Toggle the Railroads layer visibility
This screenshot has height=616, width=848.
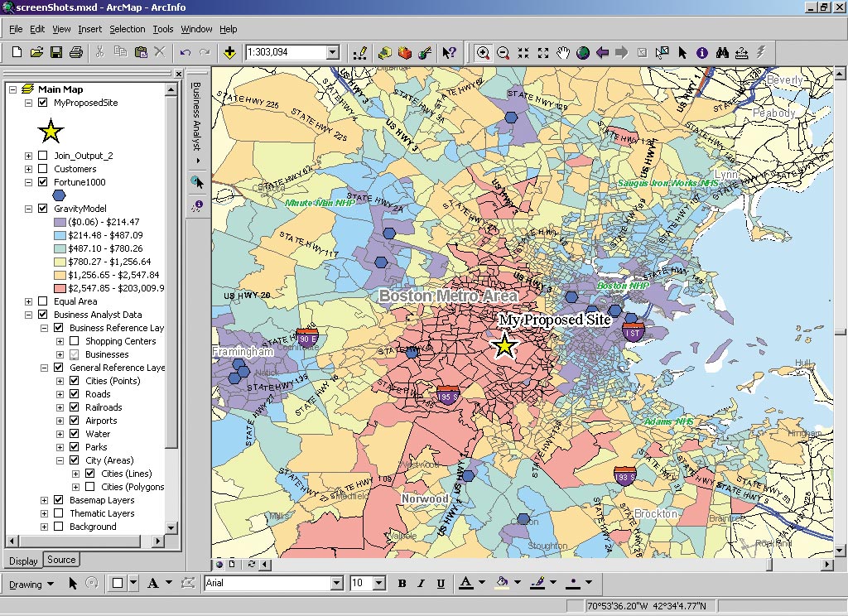75,407
